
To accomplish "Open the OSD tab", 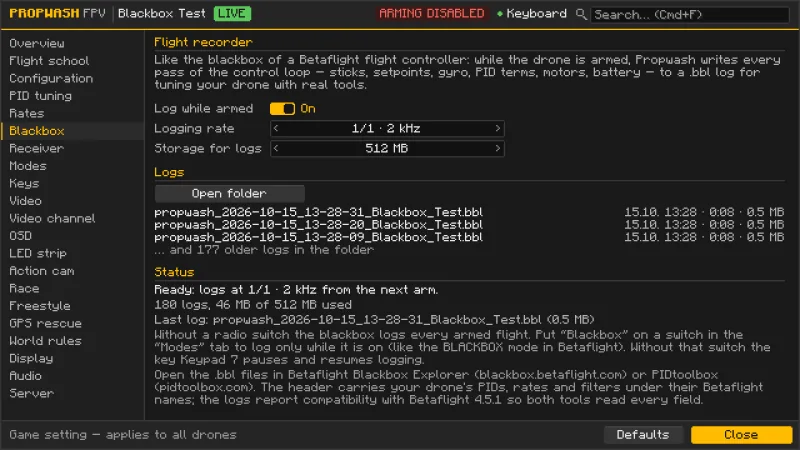I will click(x=72, y=236).
